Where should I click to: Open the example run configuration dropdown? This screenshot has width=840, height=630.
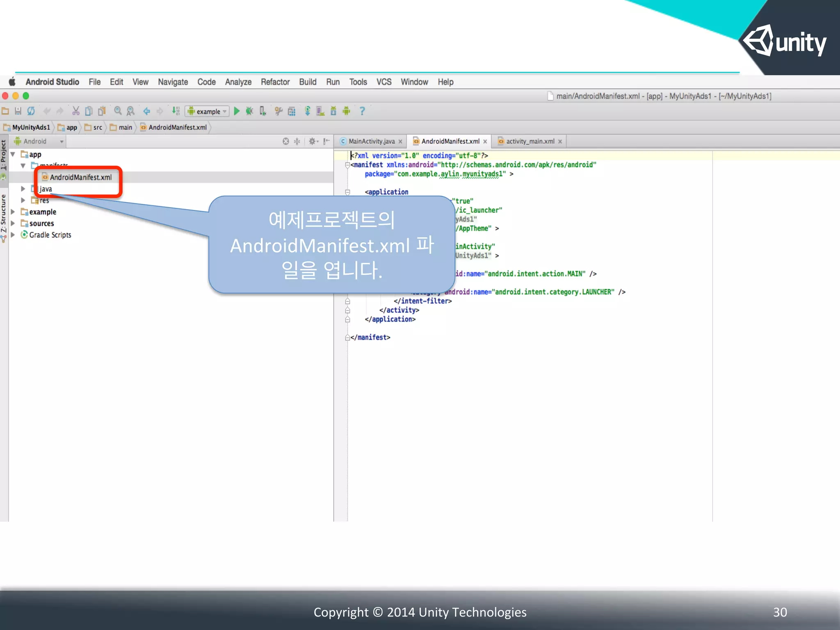(x=208, y=111)
